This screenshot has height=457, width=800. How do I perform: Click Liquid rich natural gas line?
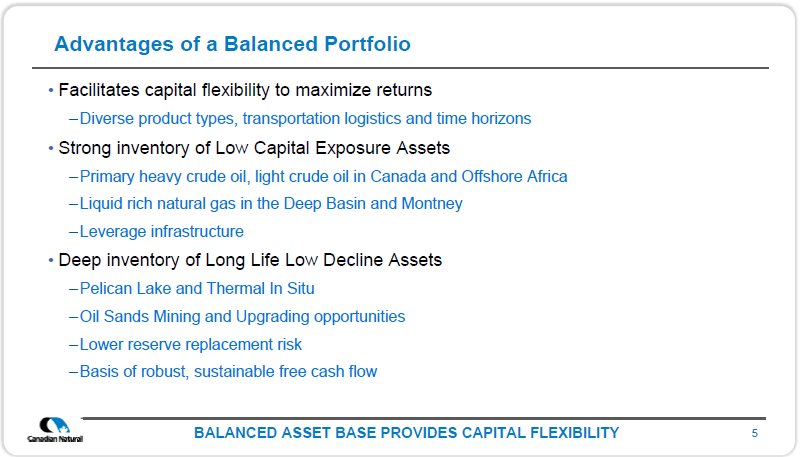271,204
